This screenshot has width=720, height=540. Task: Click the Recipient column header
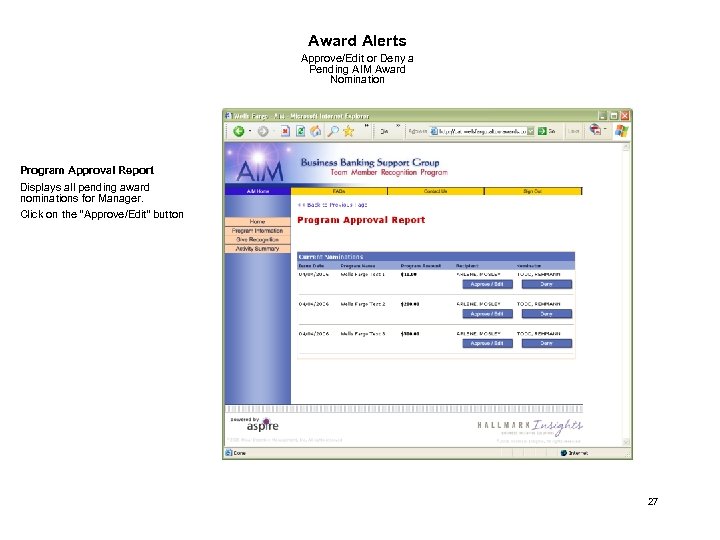pyautogui.click(x=467, y=266)
